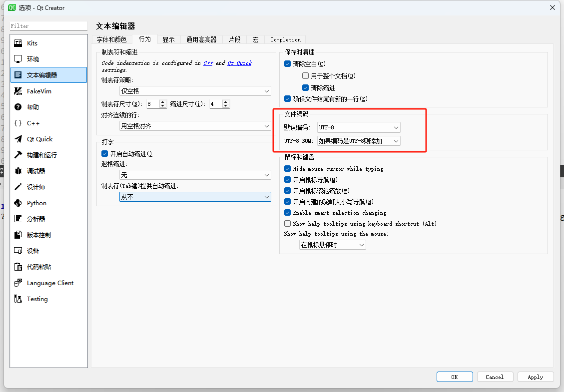Image resolution: width=564 pixels, height=392 pixels.
Task: Open UTF-8 BOM dropdown
Action: coord(359,141)
